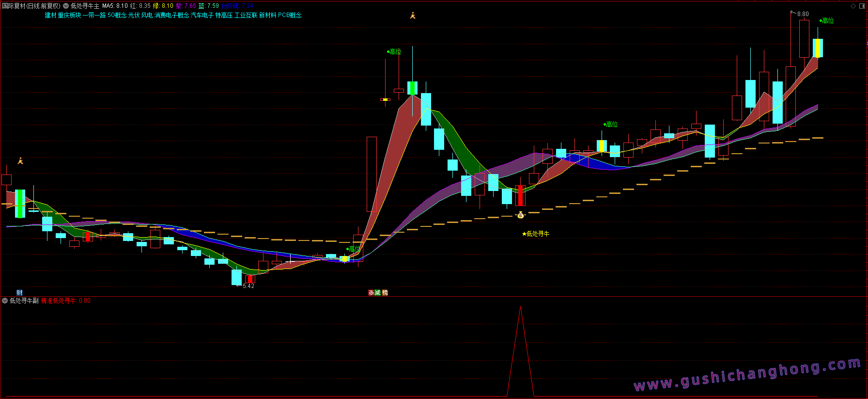
Task: Click the 8.80 high price marker
Action: point(803,14)
